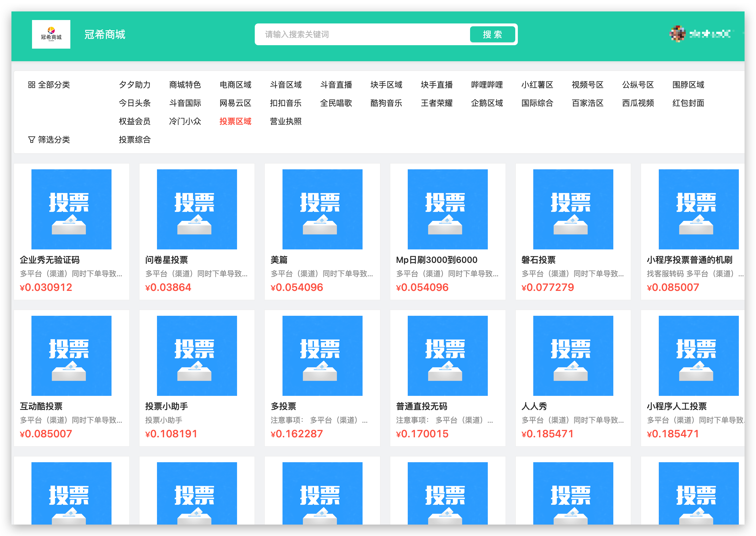756x536 pixels.
Task: Switch to 哔哩哔哩 category
Action: [x=487, y=85]
